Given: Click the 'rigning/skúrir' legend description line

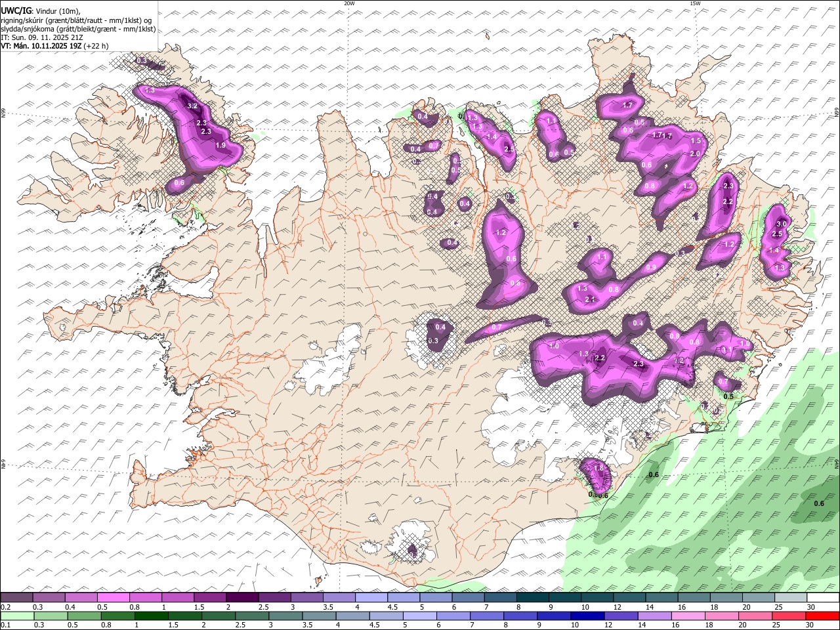Looking at the screenshot, I should point(76,20).
